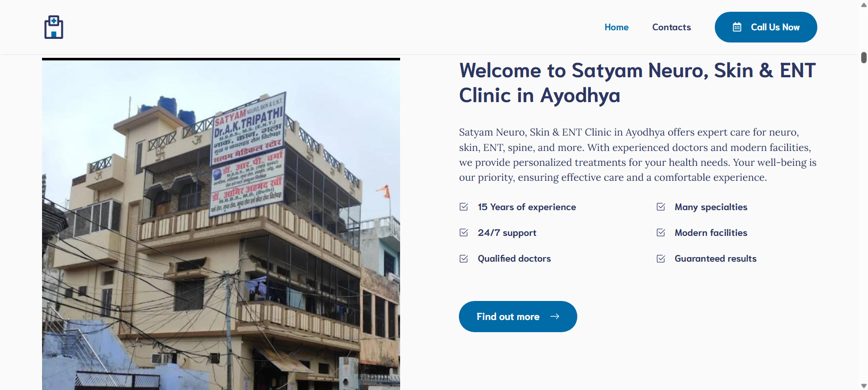
Task: Click checkmark icon beside Modern facilities
Action: coord(661,233)
